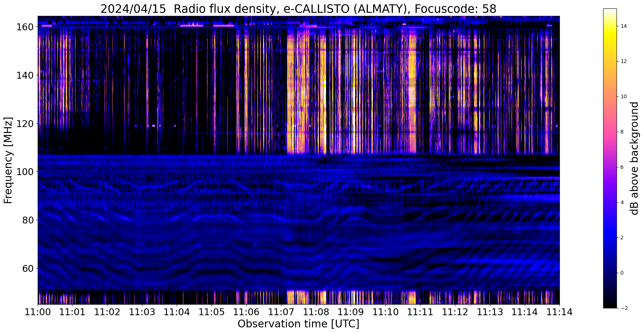The height and width of the screenshot is (333, 644).
Task: Click the 11:00 time tick label
Action: click(x=38, y=312)
